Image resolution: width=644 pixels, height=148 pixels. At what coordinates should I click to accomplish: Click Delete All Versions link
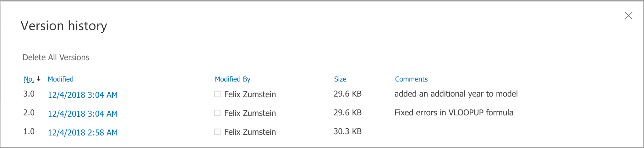pos(56,57)
